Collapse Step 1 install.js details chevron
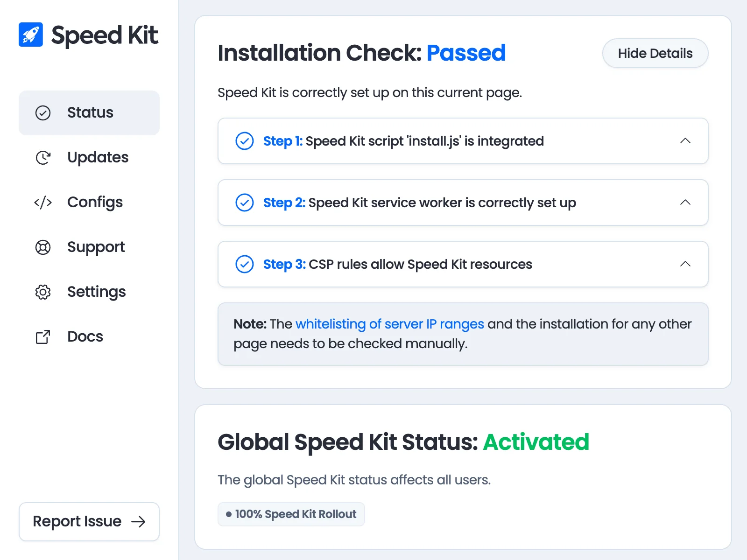This screenshot has width=747, height=560. click(x=685, y=140)
